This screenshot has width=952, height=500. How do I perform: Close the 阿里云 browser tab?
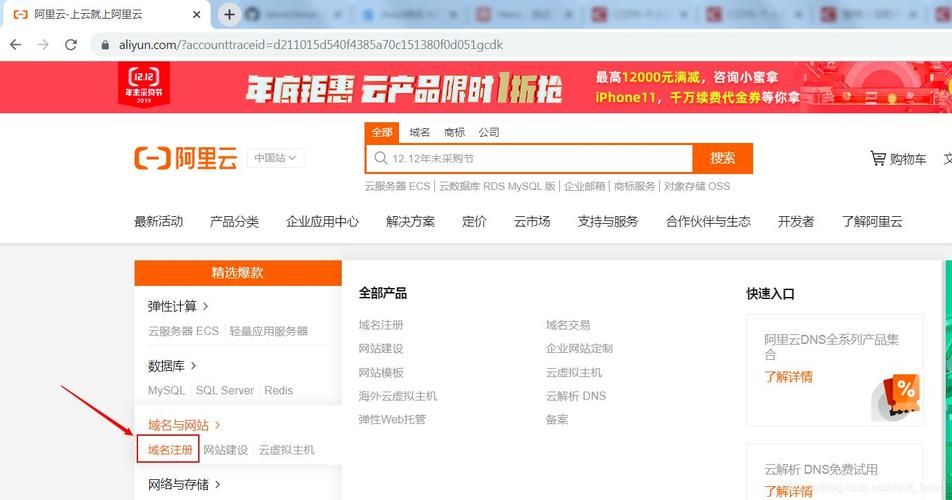(x=196, y=15)
